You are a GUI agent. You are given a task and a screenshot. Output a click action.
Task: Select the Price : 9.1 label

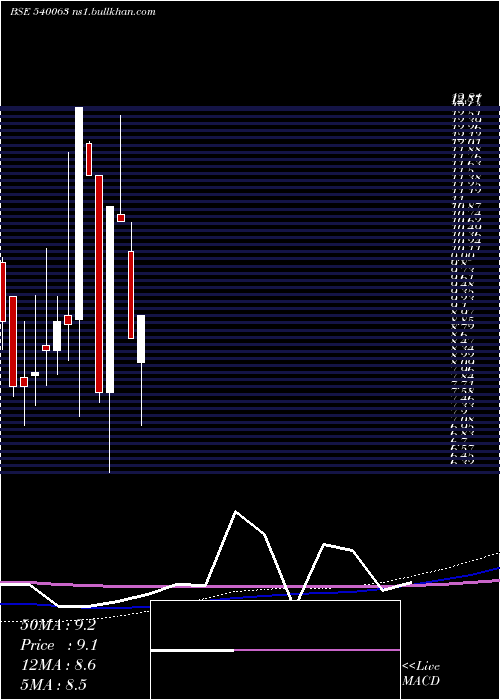point(59,645)
